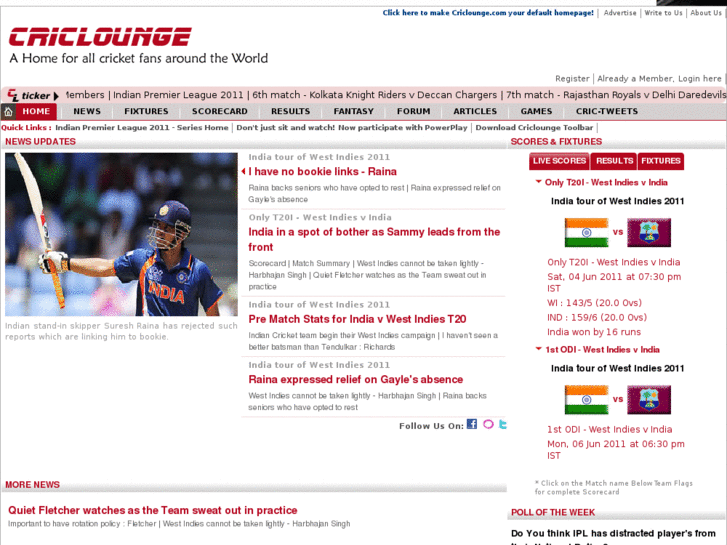Click the India flag in T20I match

[586, 232]
